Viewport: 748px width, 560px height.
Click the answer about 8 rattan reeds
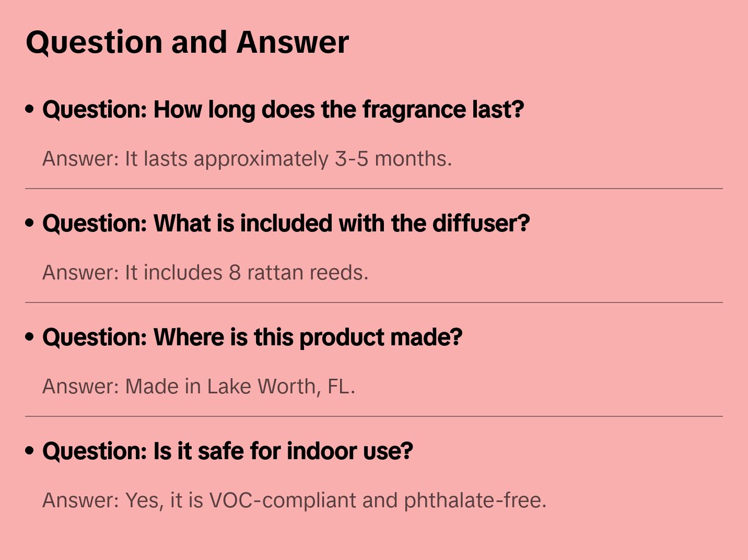(x=205, y=273)
